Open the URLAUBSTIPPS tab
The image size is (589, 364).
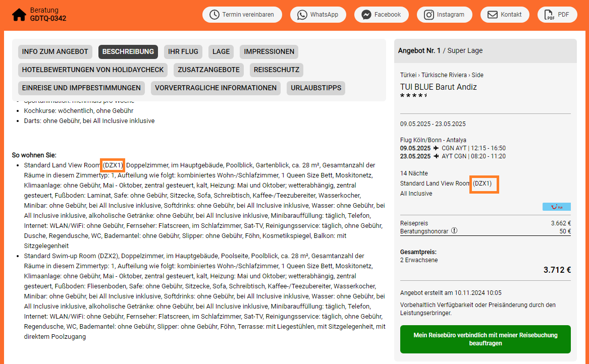(x=316, y=88)
